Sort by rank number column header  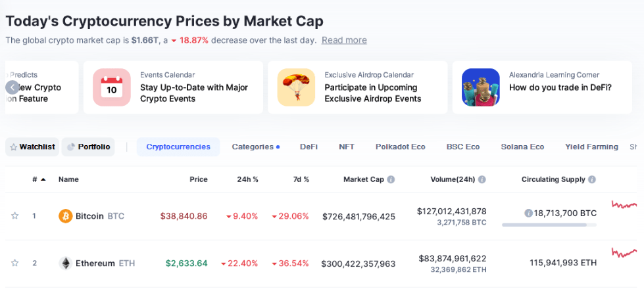(x=39, y=179)
